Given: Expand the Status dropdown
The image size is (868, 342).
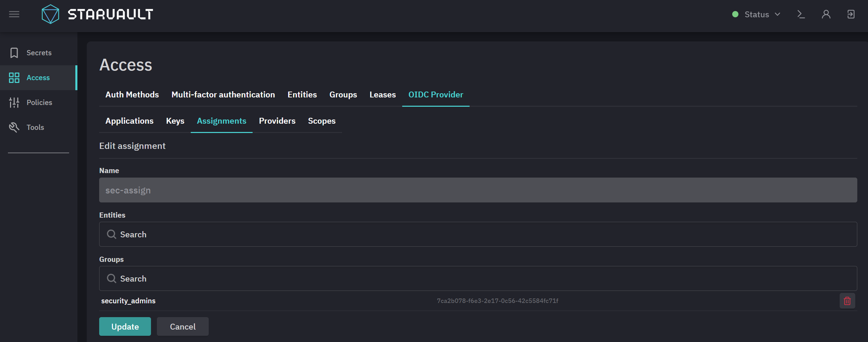Looking at the screenshot, I should [756, 14].
